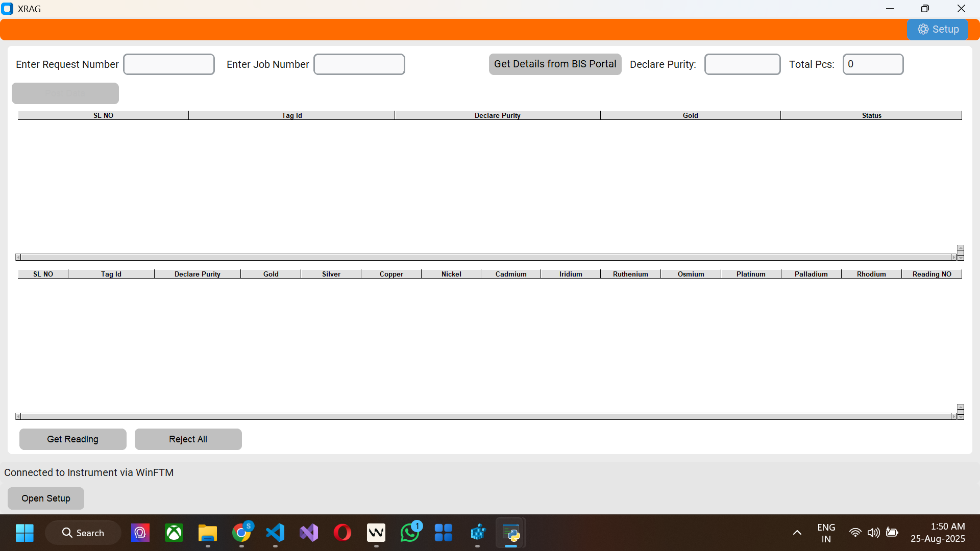Click Reject All

click(x=188, y=439)
